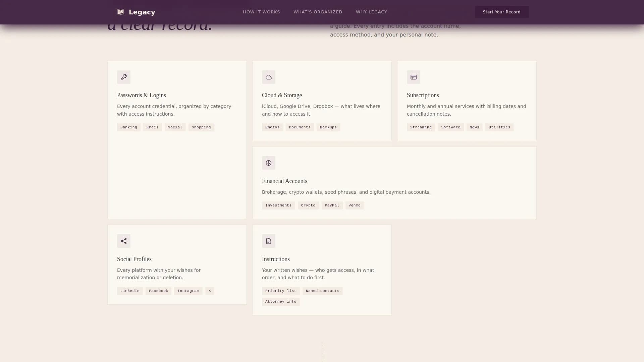Click the share icon on Social Profiles card
This screenshot has width=644, height=362.
point(123,241)
